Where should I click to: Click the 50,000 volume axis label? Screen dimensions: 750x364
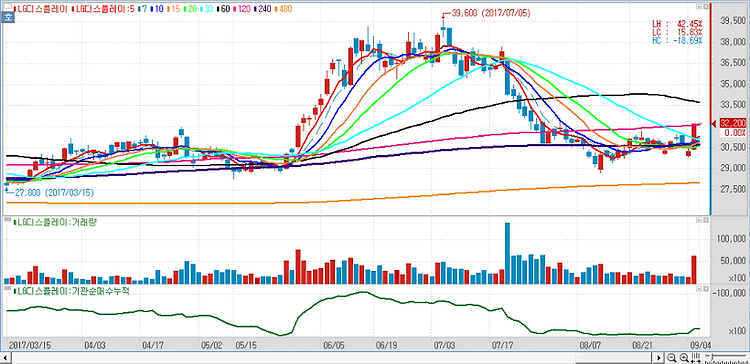point(732,261)
